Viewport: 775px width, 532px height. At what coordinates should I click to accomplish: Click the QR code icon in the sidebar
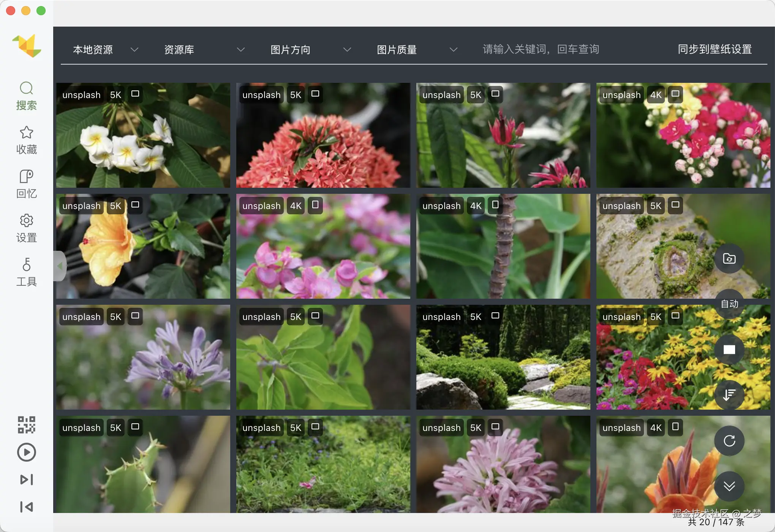pos(26,424)
